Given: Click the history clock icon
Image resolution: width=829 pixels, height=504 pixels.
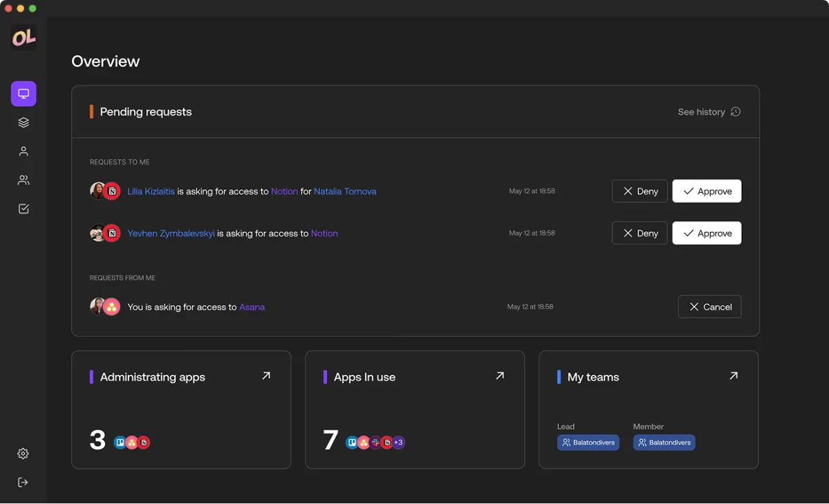Looking at the screenshot, I should pyautogui.click(x=736, y=112).
